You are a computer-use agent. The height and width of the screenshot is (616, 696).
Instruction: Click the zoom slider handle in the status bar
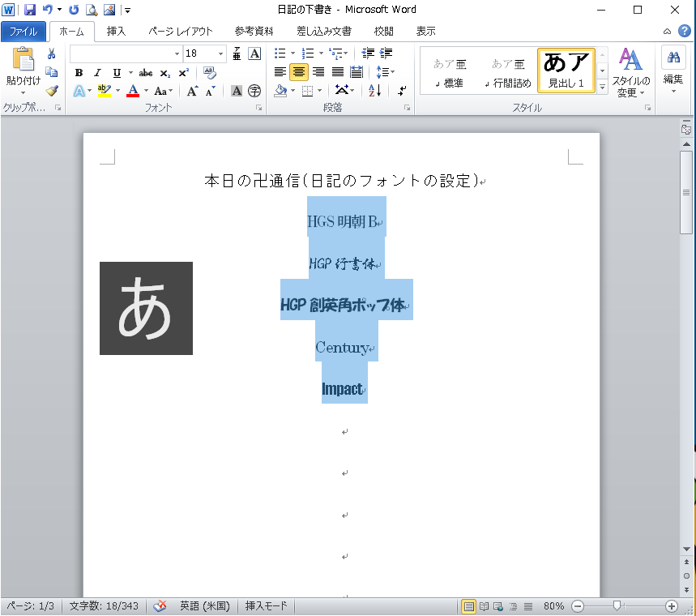pyautogui.click(x=617, y=605)
